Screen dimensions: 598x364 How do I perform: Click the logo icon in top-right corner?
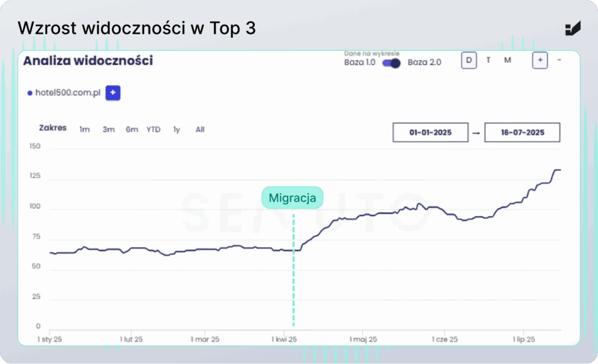[572, 28]
